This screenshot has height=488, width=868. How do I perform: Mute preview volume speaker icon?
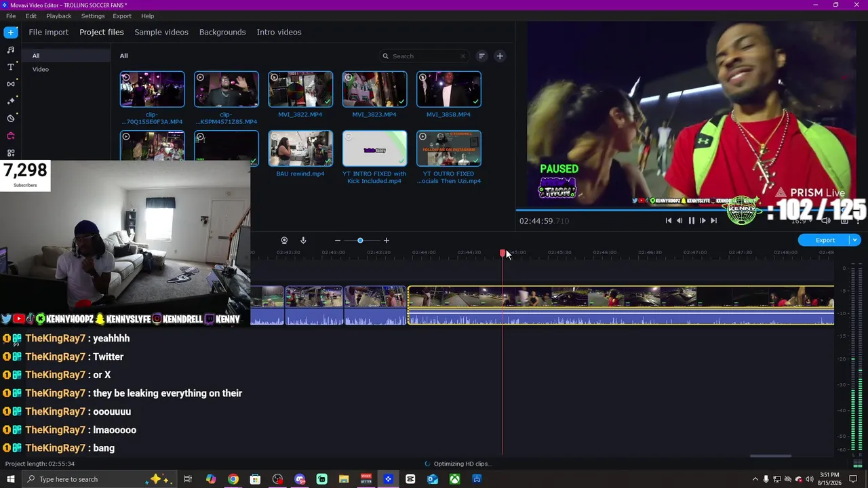826,220
